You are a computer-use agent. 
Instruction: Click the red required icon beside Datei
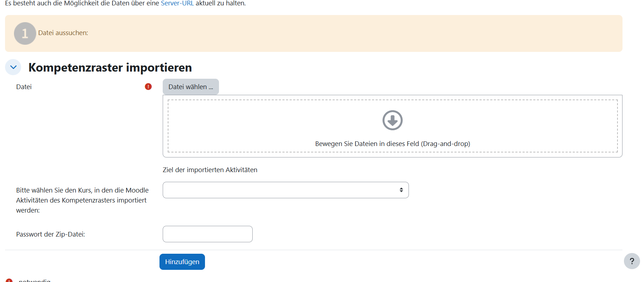[148, 87]
